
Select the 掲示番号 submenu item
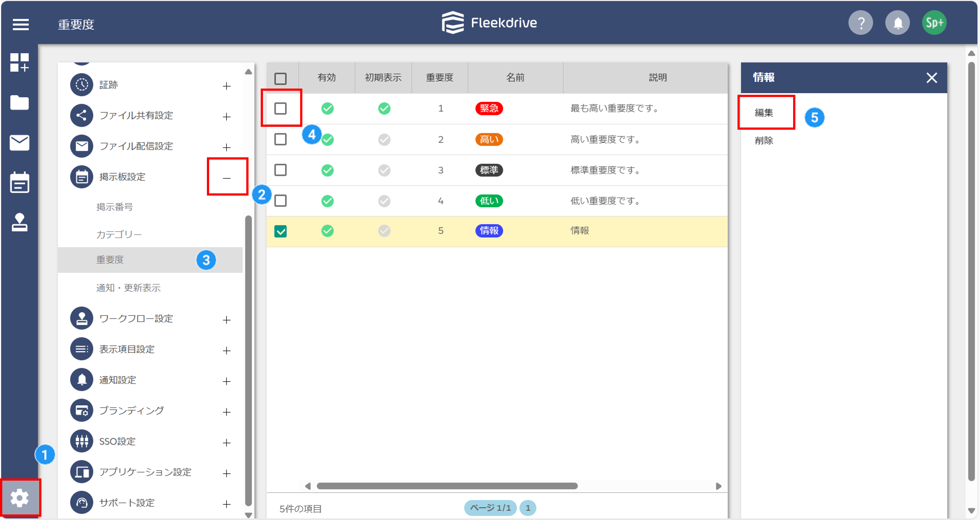click(115, 207)
